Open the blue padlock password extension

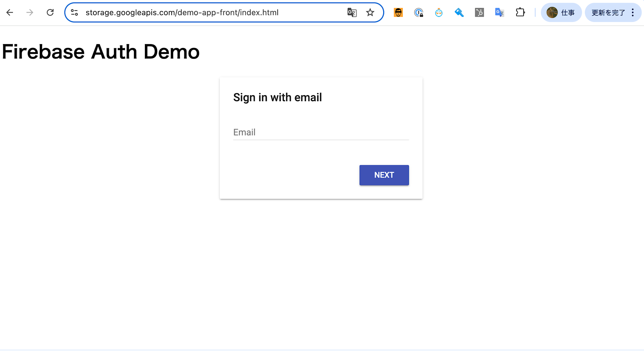click(x=419, y=13)
